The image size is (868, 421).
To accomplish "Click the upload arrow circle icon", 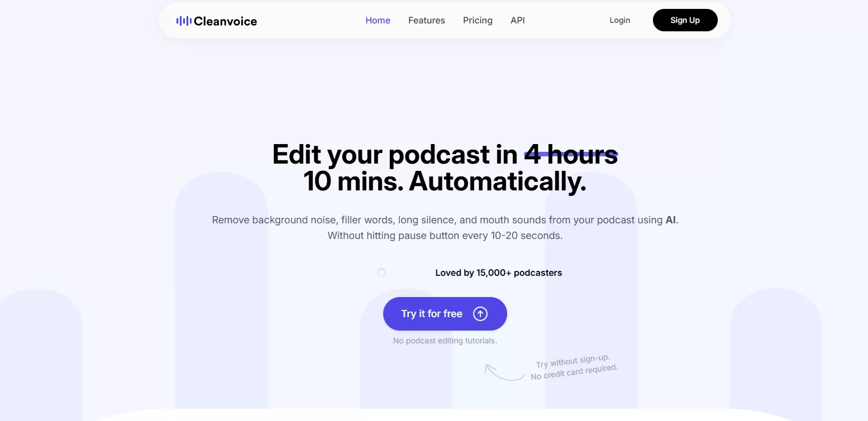I will [480, 314].
